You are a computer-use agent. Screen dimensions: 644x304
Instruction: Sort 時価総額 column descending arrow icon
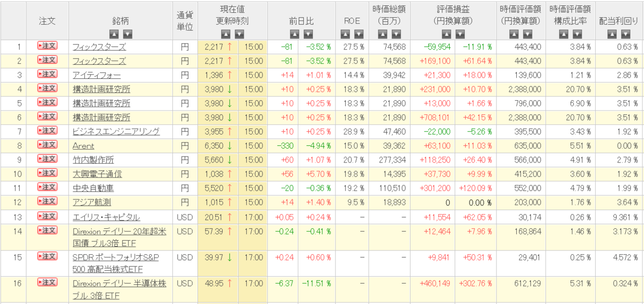click(397, 34)
